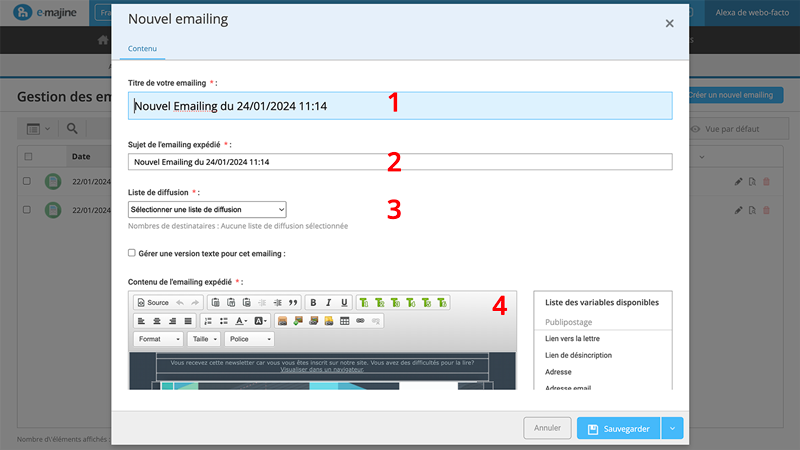
Task: Click the Date column header
Action: tap(81, 157)
